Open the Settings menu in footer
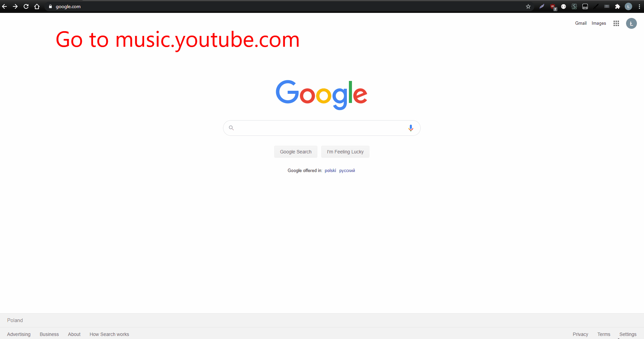 [x=628, y=334]
